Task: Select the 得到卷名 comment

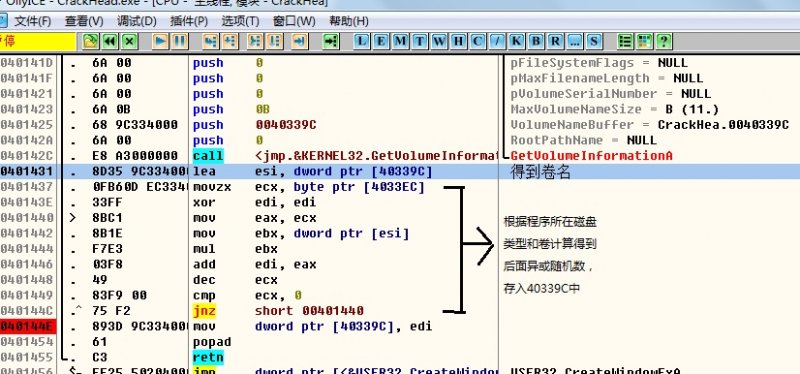Action: click(x=540, y=172)
